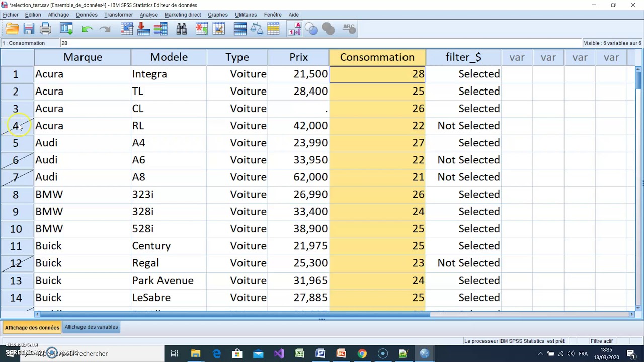This screenshot has width=644, height=362.
Task: Open Microsoft Edge from the taskbar
Action: 217,354
